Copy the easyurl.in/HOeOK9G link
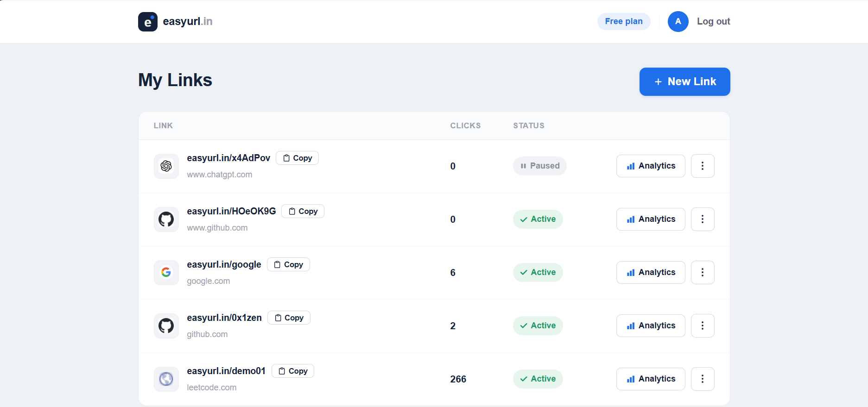 (303, 211)
